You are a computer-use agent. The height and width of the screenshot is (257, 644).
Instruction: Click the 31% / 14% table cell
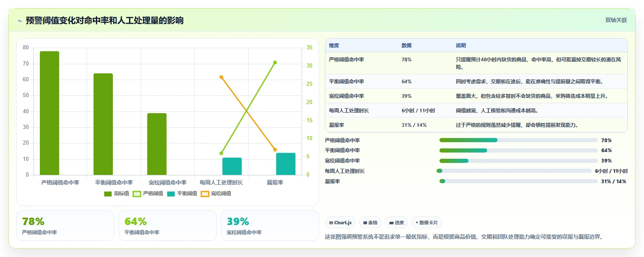point(414,125)
